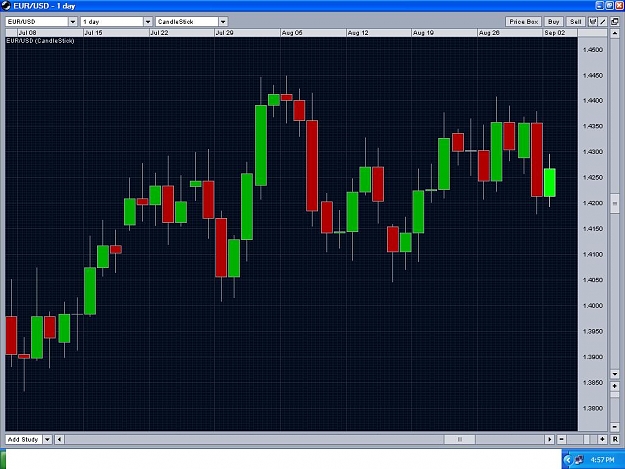Click the Price Box button

click(x=523, y=22)
